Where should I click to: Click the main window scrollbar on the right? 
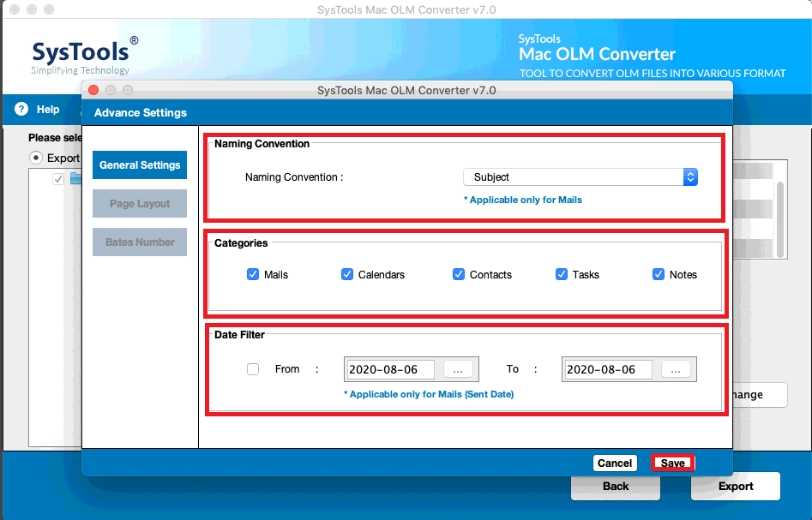(780, 219)
